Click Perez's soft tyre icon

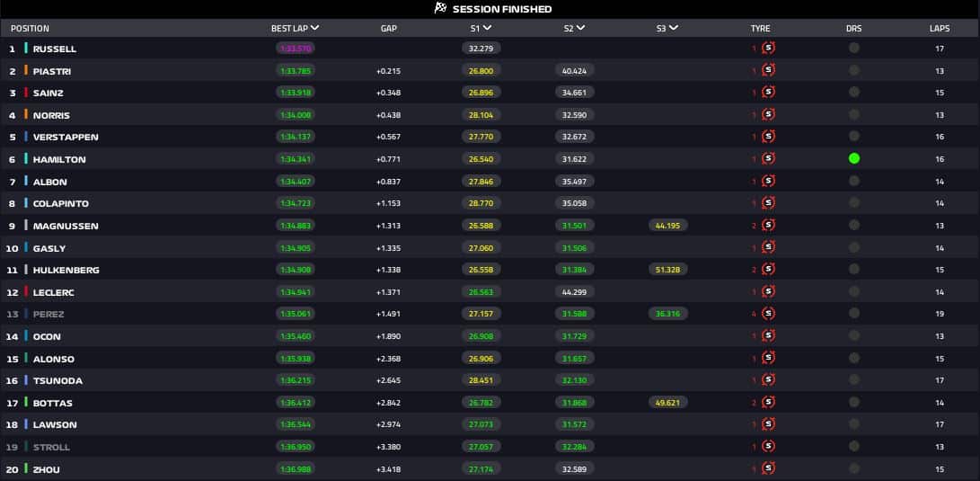(x=768, y=314)
